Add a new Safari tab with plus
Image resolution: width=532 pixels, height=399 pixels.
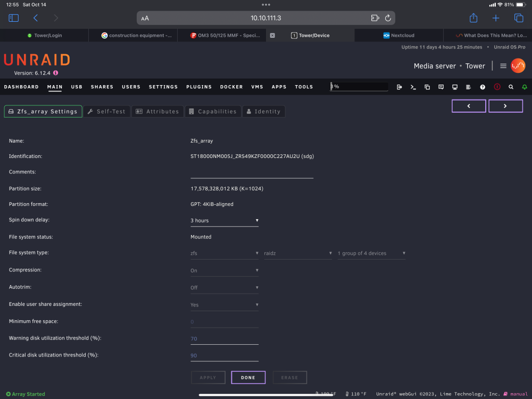click(x=496, y=18)
